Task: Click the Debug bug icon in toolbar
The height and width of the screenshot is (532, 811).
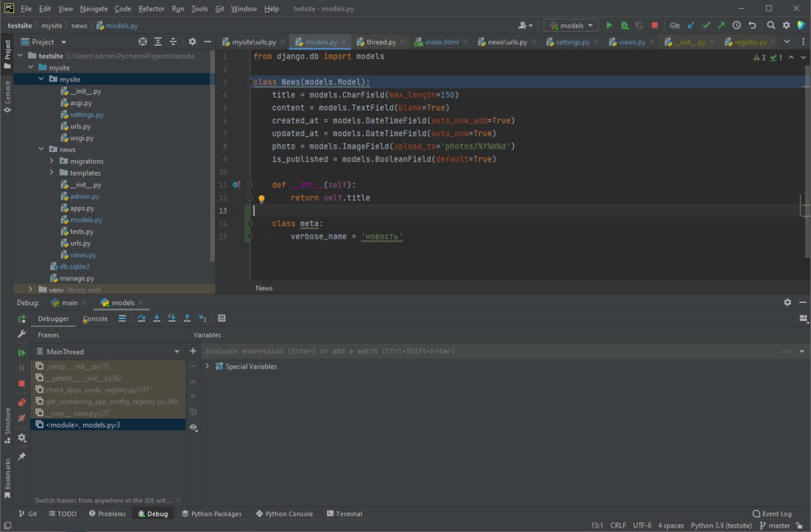Action: pos(625,25)
